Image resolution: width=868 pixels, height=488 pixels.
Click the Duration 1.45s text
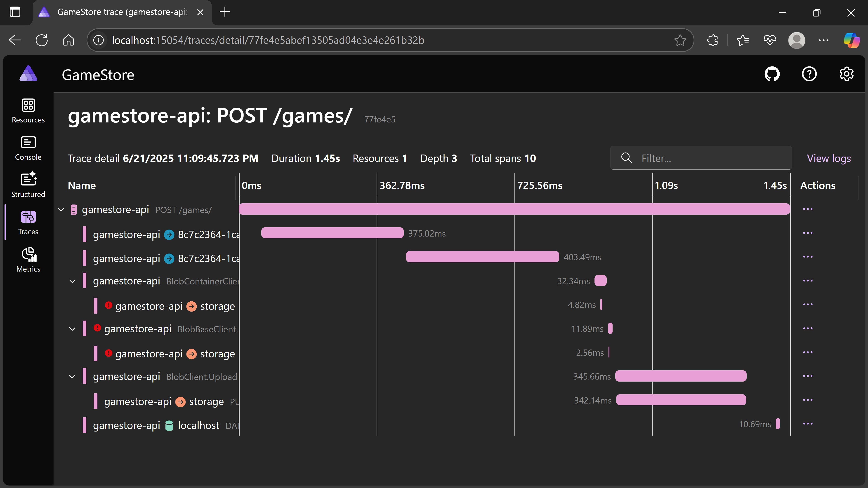coord(306,158)
